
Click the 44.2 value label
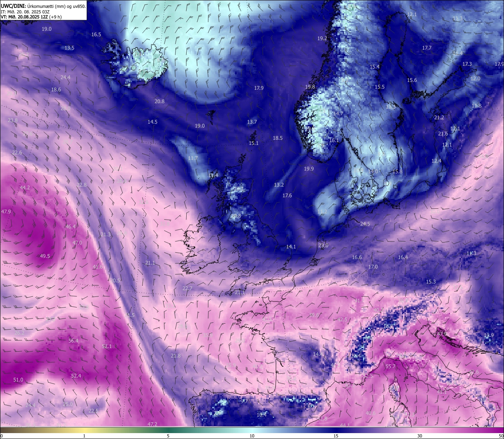(25, 188)
